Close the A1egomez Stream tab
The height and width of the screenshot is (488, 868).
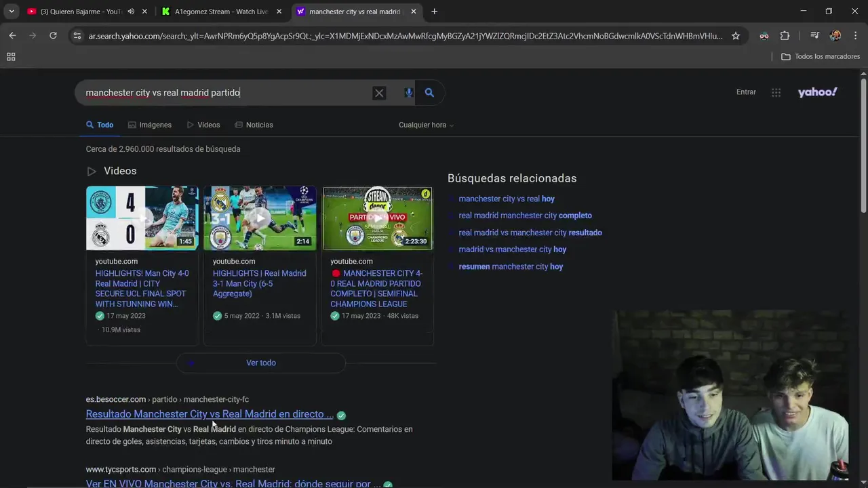tap(279, 12)
